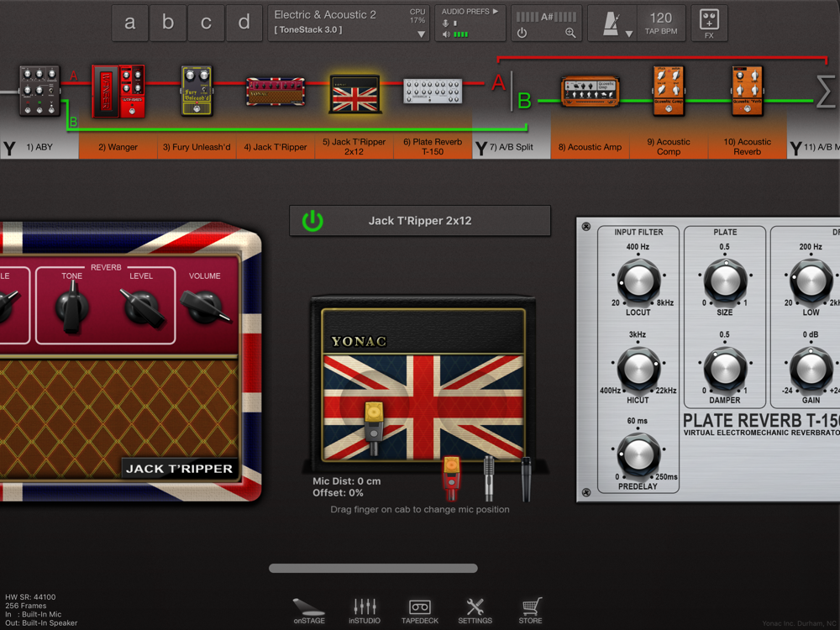Toggle the tuner power button
This screenshot has height=630, width=840.
522,34
